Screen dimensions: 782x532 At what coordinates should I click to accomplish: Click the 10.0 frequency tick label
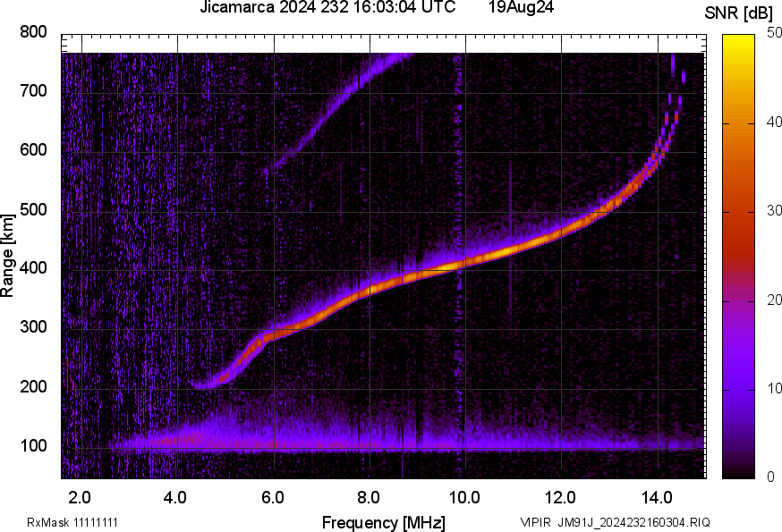coord(464,498)
